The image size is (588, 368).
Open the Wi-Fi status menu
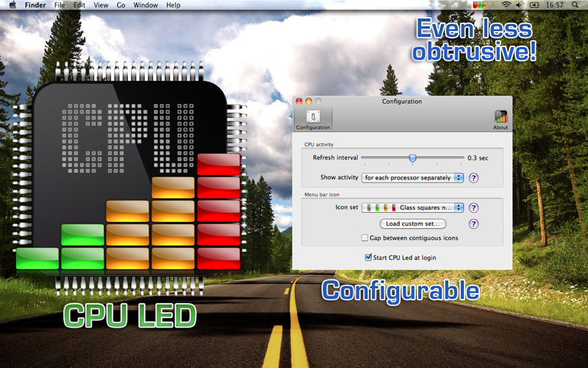tap(506, 5)
